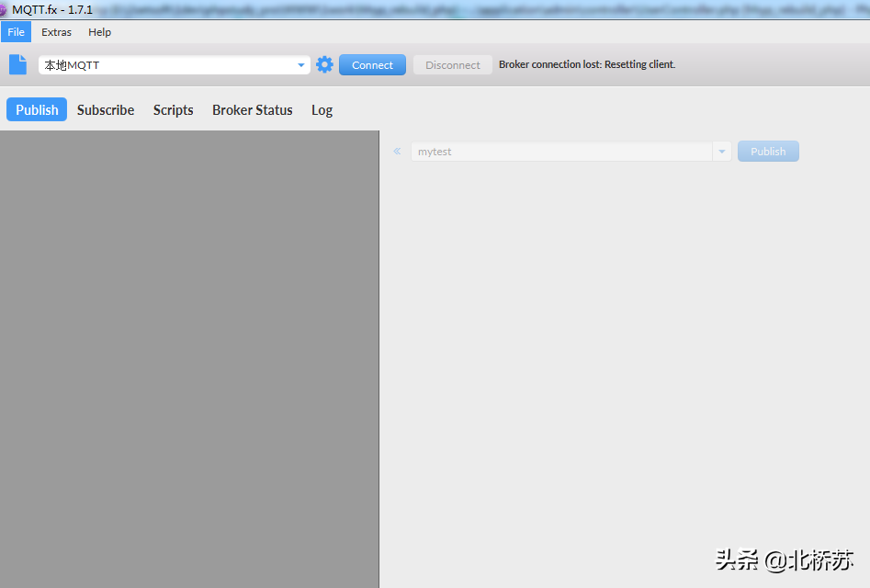The width and height of the screenshot is (870, 588).
Task: Click the Connect button
Action: tap(372, 65)
